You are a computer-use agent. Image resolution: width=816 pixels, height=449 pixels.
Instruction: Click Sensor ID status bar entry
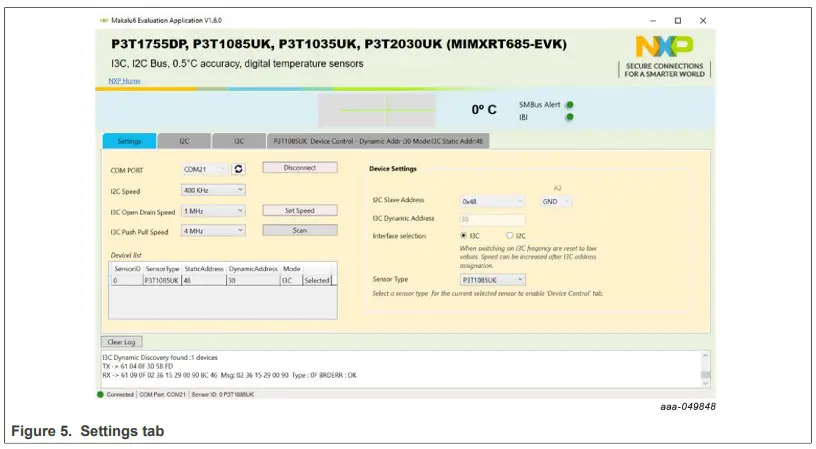pos(223,394)
